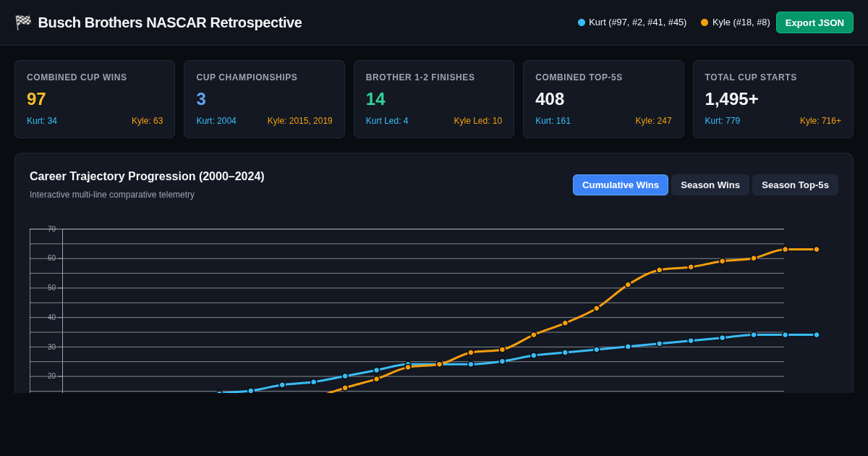Click the Busch Brothers NASCAR Retrospective title
868x456 pixels.
pyautogui.click(x=170, y=22)
